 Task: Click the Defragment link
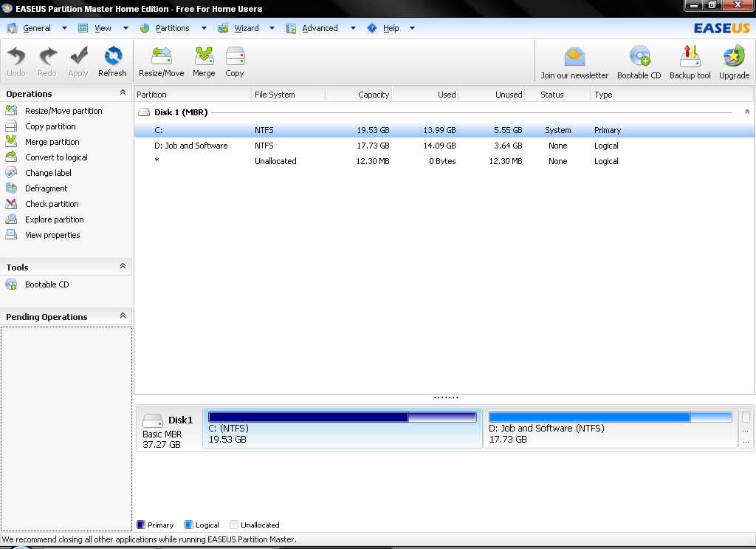click(47, 188)
